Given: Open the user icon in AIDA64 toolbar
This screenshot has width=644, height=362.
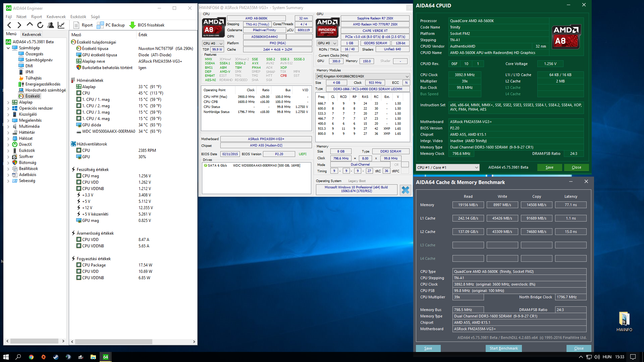Looking at the screenshot, I should pyautogui.click(x=51, y=25).
